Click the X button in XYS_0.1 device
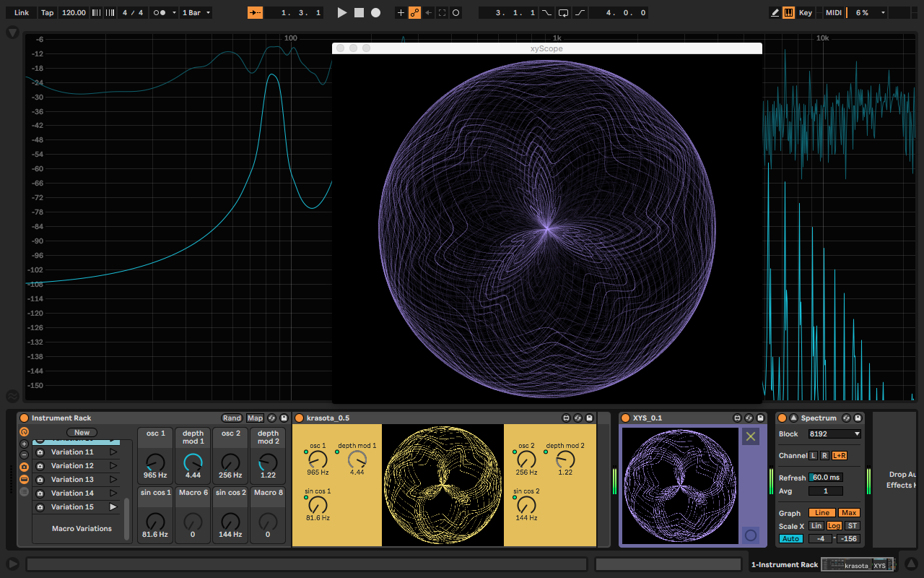 (751, 436)
